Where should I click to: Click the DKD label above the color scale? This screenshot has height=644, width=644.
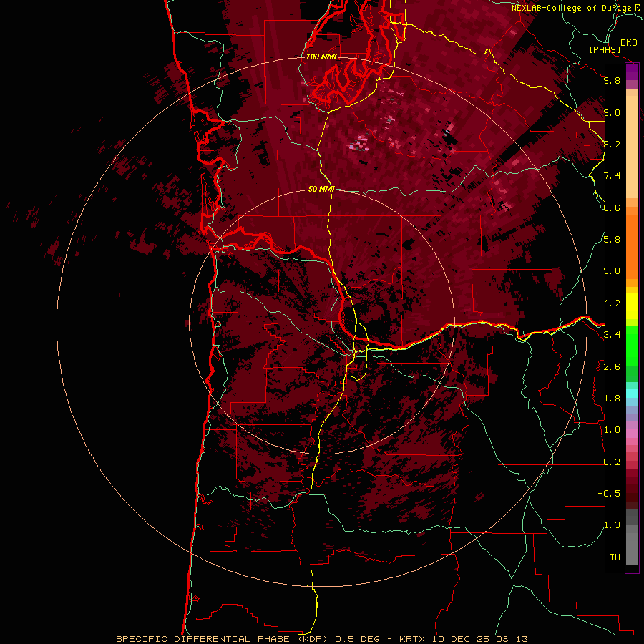pos(629,43)
